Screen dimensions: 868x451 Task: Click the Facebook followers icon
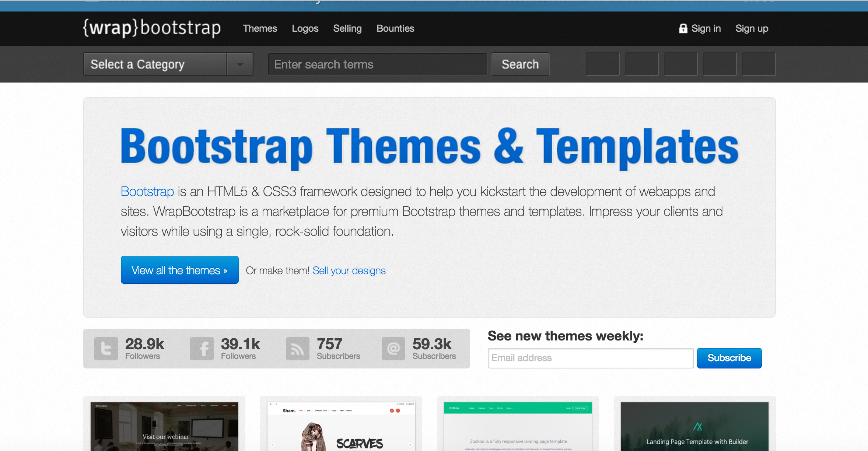202,348
